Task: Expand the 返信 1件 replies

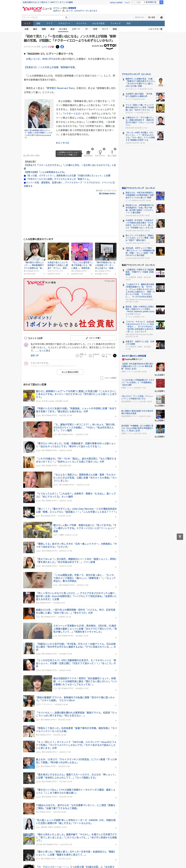Action: (x=35, y=355)
